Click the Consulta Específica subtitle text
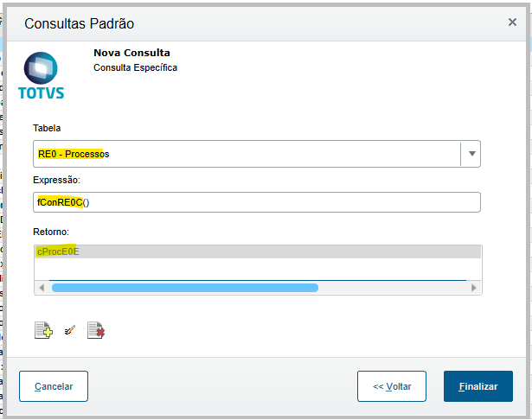532x420 pixels. click(x=135, y=67)
